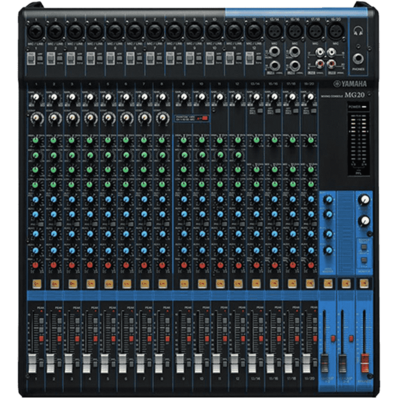The image size is (400, 400).
Task: Enable the red PFL button beside the GROUP 3-4 fader
Action: coord(351,339)
